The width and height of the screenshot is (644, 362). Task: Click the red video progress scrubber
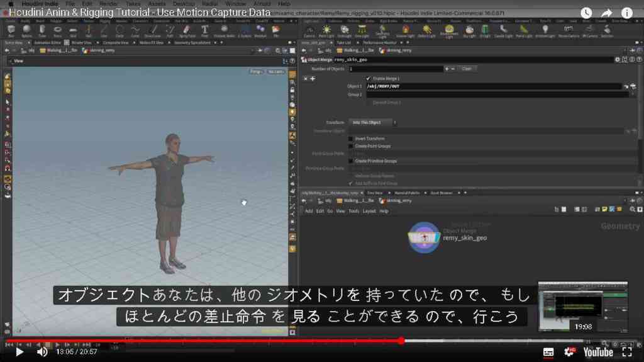tap(401, 341)
